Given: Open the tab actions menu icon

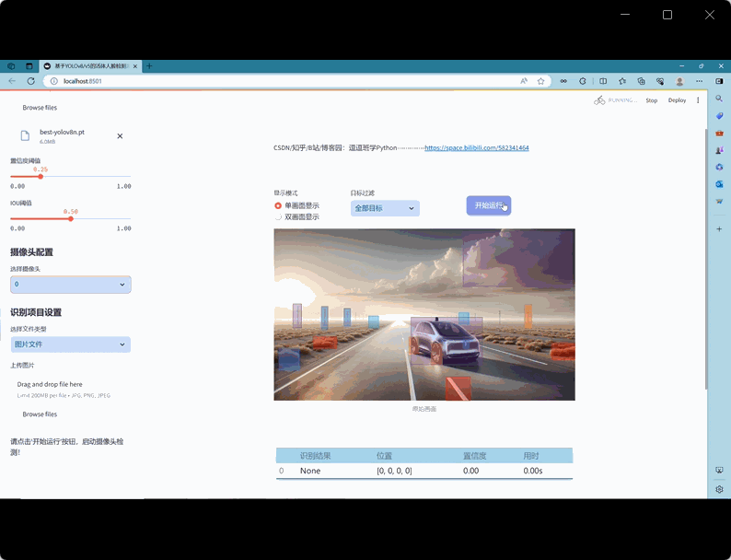Looking at the screenshot, I should pyautogui.click(x=29, y=66).
